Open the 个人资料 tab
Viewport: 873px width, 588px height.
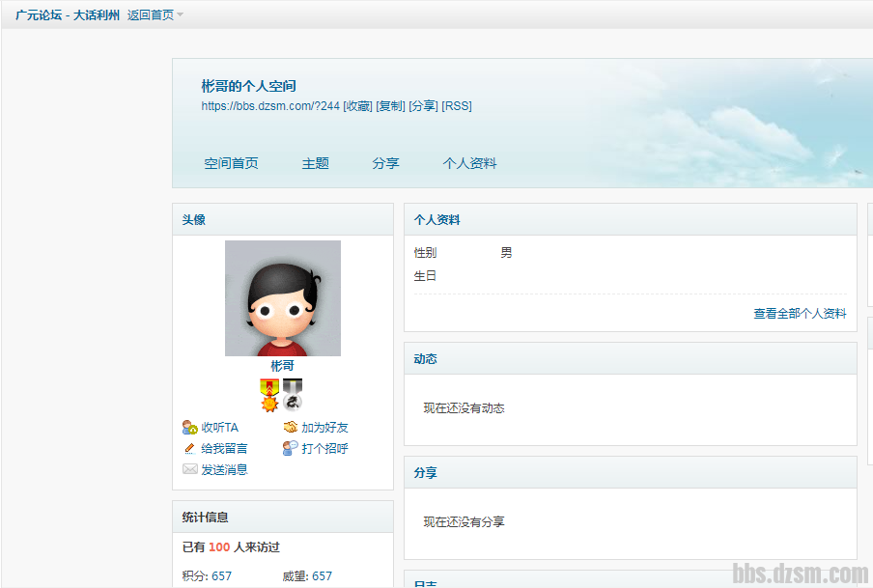click(x=469, y=164)
